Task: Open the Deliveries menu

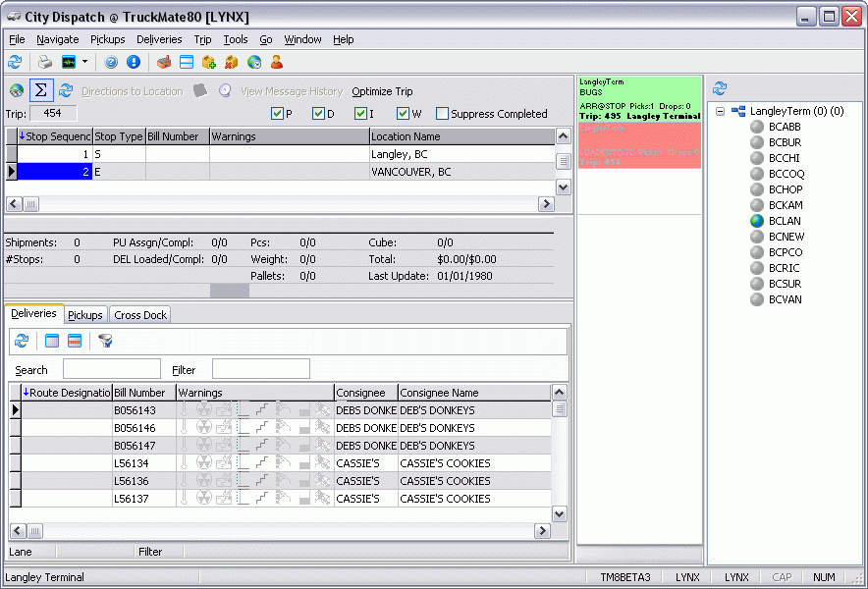Action: (x=159, y=39)
